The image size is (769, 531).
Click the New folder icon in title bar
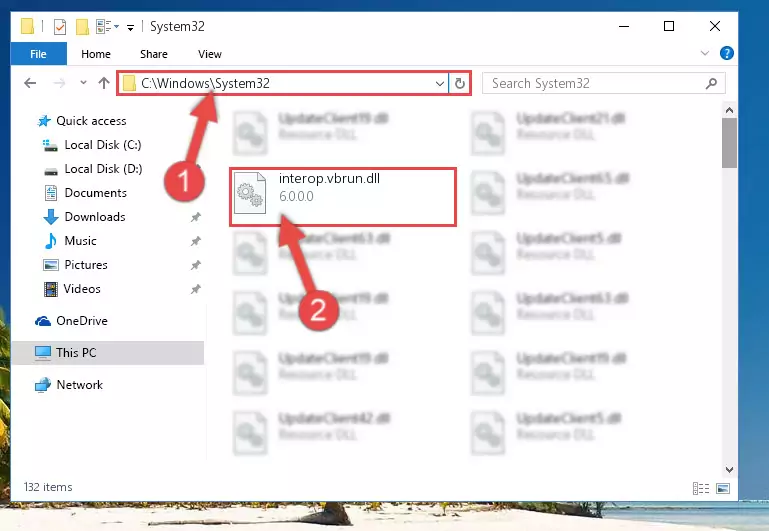pyautogui.click(x=82, y=26)
